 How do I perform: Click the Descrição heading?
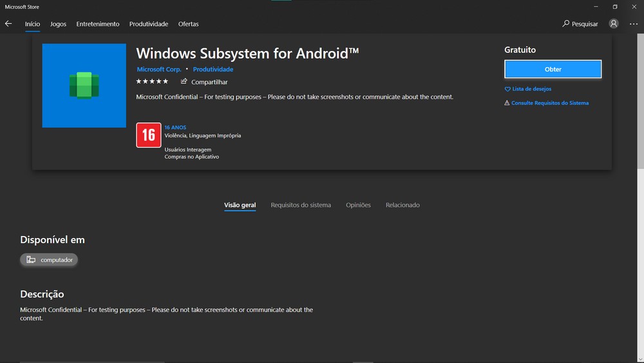point(42,294)
